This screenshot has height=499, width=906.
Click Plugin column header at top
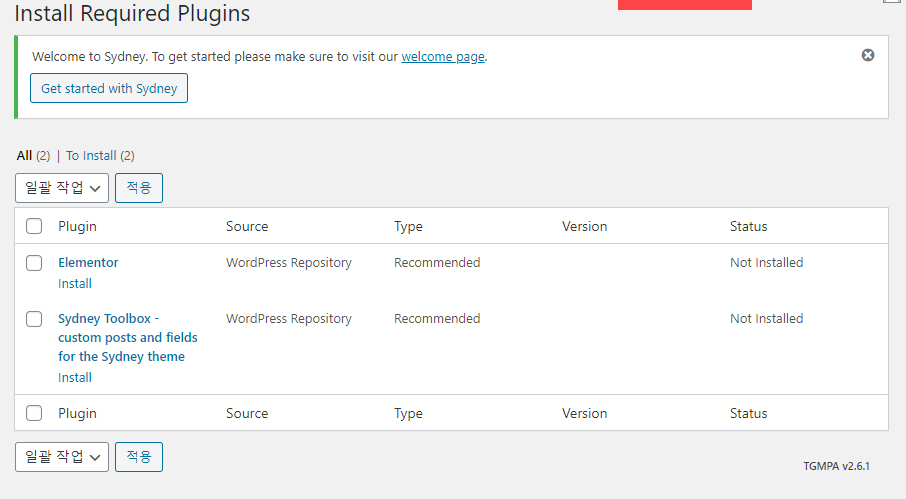pyautogui.click(x=77, y=226)
